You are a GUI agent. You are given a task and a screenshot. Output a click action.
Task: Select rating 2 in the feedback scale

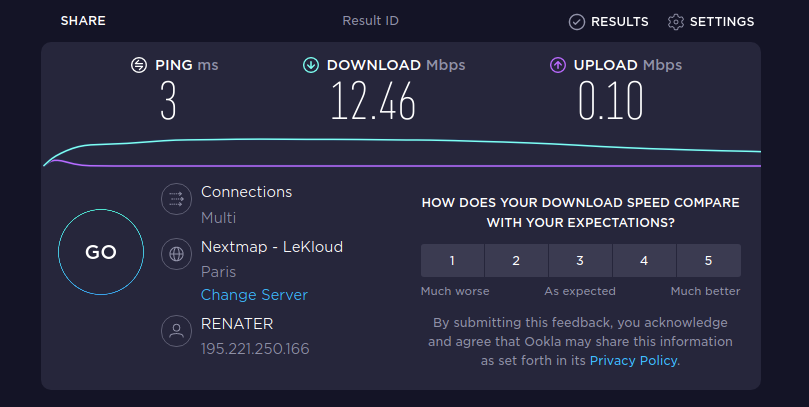point(516,261)
